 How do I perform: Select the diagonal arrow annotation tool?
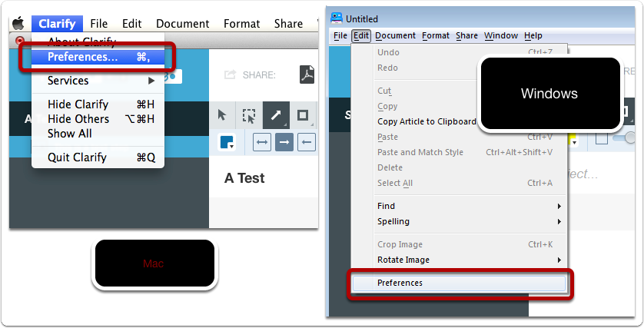[x=276, y=115]
